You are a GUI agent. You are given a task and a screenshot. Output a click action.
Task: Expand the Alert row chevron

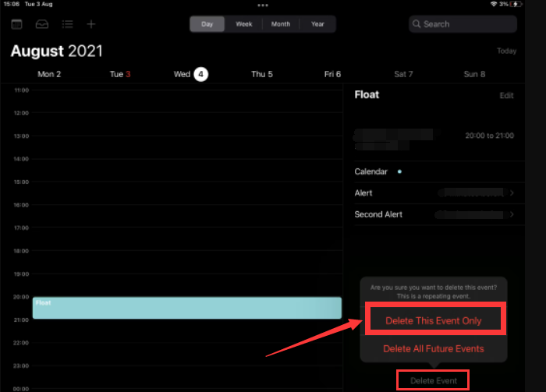click(x=512, y=192)
